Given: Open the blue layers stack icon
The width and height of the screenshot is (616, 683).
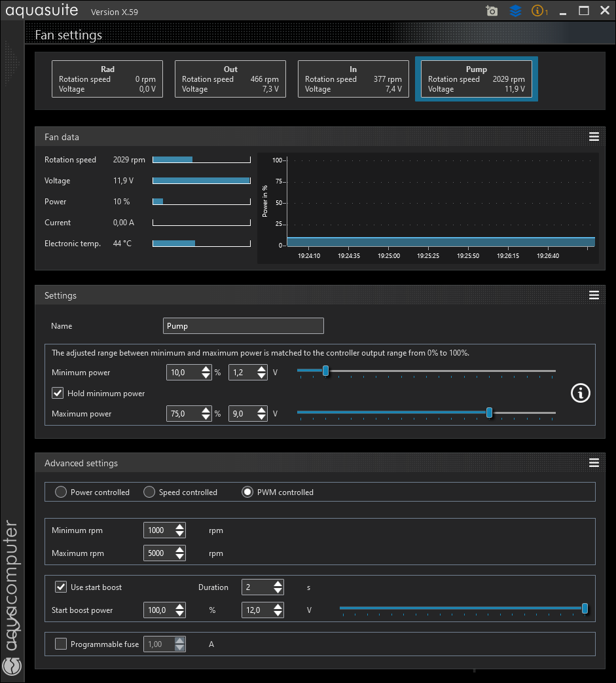Looking at the screenshot, I should (x=515, y=11).
